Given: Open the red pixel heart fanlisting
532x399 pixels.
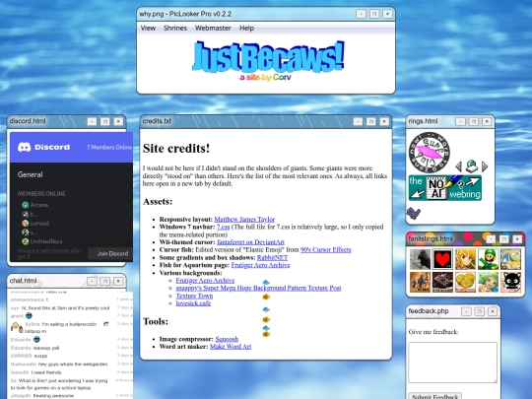Looking at the screenshot, I should (x=442, y=259).
